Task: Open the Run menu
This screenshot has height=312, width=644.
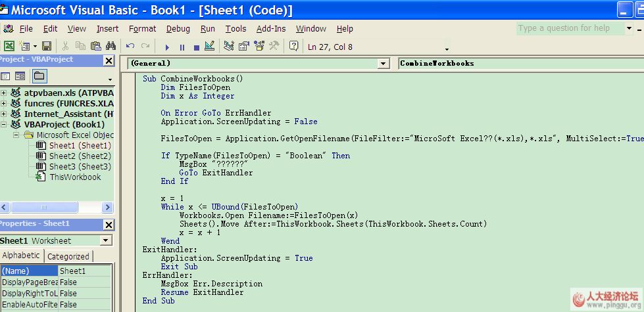Action: click(208, 29)
